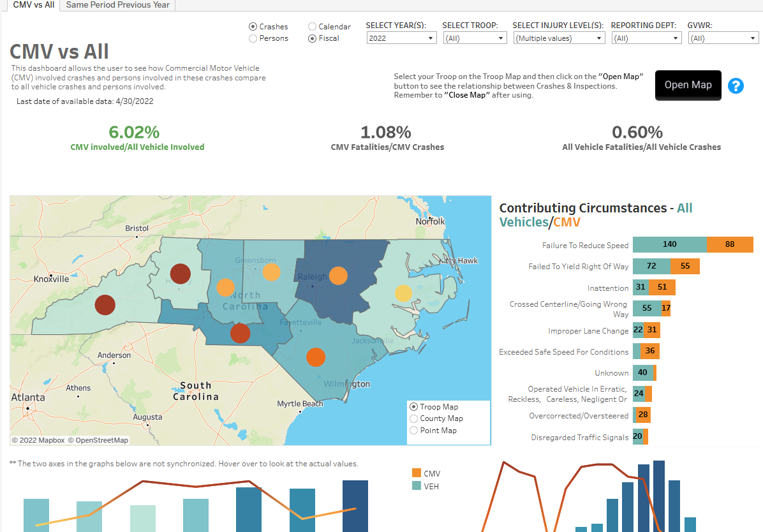Click the orange circle over Raleigh
This screenshot has height=532, width=763.
click(x=338, y=276)
